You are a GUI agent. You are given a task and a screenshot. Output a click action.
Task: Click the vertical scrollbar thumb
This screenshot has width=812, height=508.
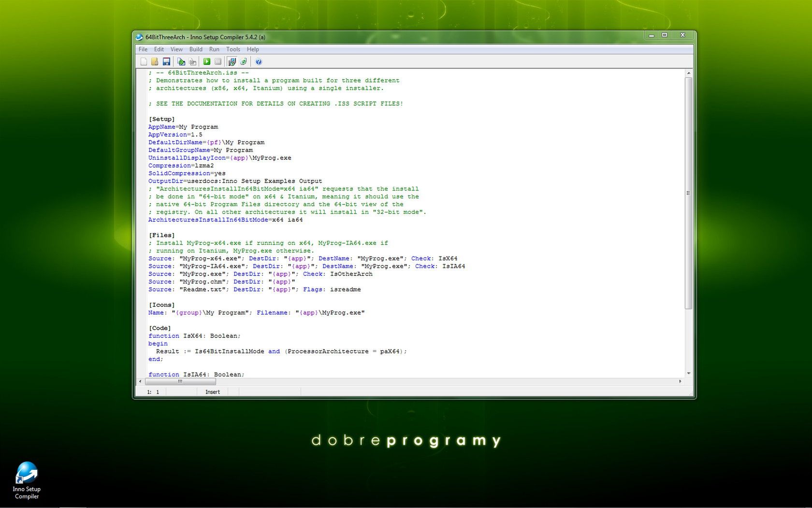(689, 193)
